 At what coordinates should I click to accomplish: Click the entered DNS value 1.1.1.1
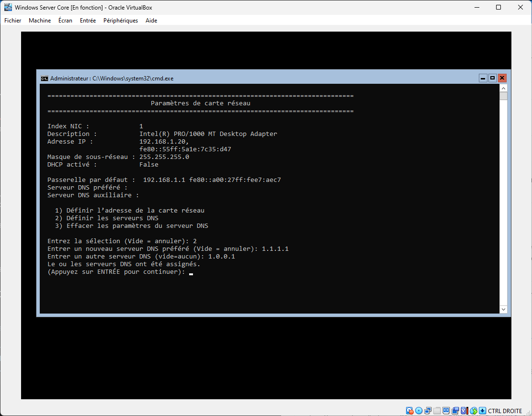click(x=275, y=249)
